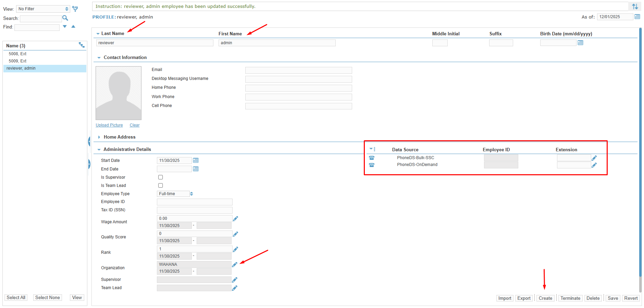Click the Wage Amount edit pencil
The width and height of the screenshot is (644, 308).
(235, 218)
